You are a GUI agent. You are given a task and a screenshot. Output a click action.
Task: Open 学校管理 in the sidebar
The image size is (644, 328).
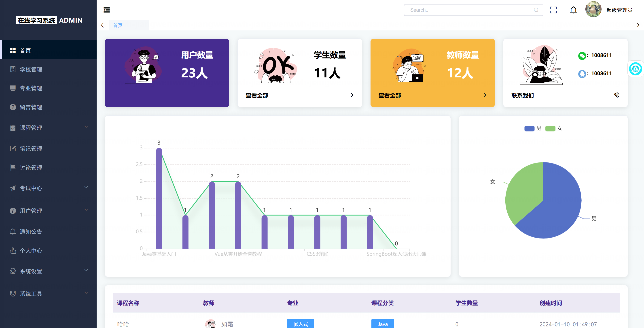[x=31, y=69]
